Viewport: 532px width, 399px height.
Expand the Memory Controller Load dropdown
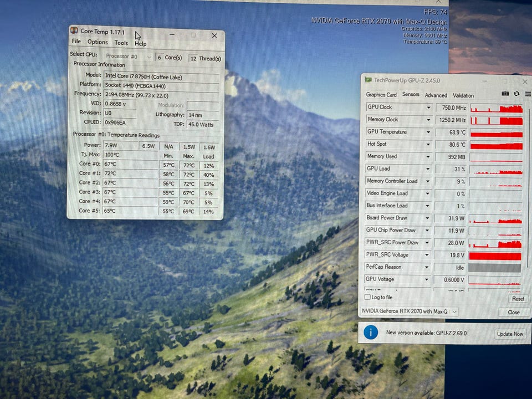427,181
